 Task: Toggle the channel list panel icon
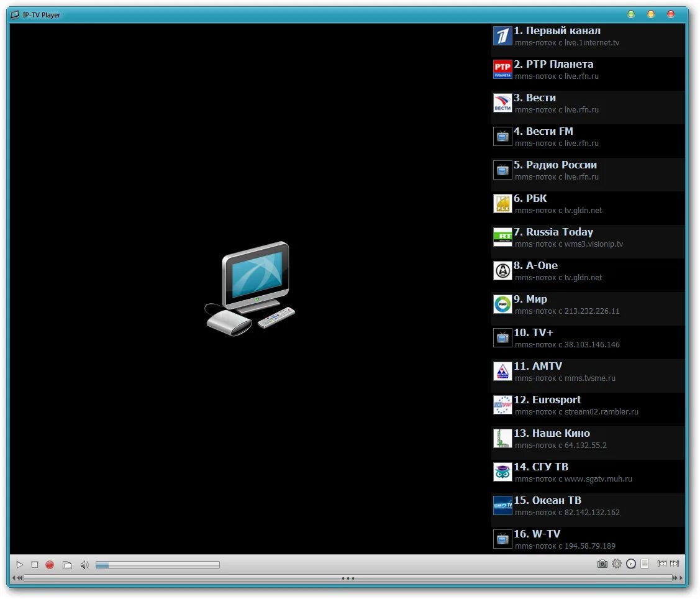coord(645,564)
